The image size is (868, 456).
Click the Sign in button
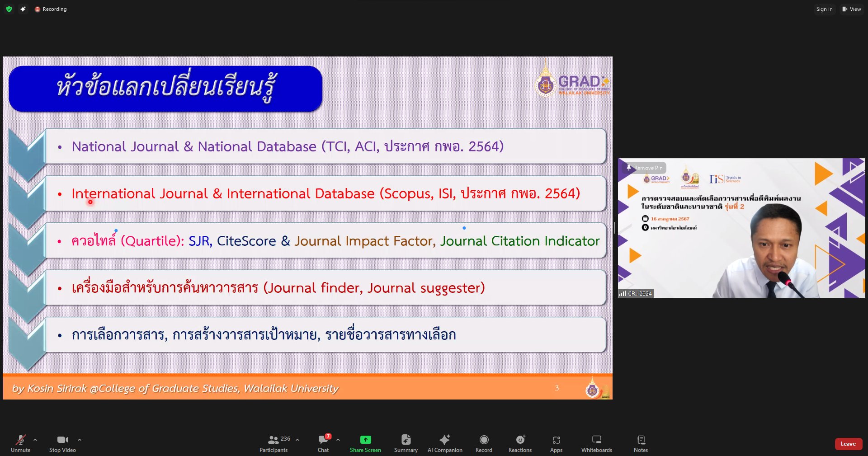[824, 9]
